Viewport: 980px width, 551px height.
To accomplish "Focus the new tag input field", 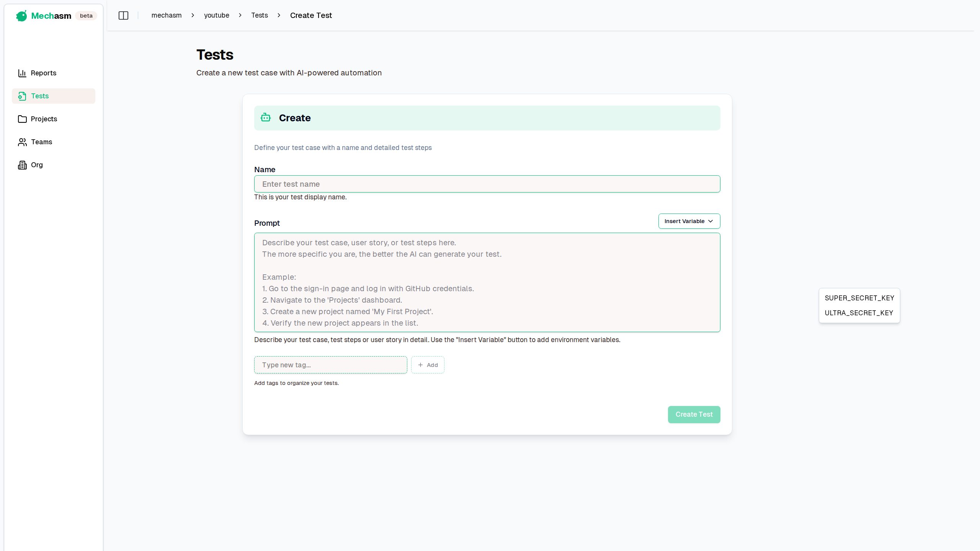I will (331, 365).
